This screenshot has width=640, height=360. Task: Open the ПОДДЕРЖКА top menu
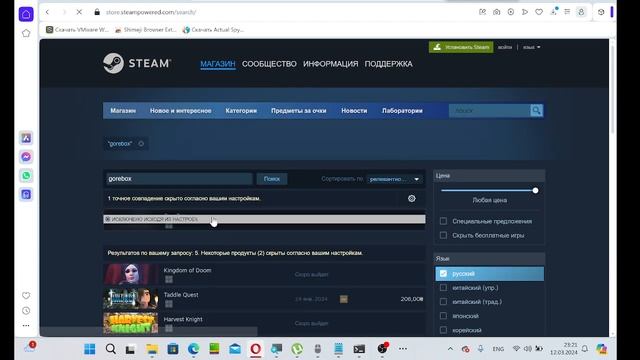pos(388,64)
